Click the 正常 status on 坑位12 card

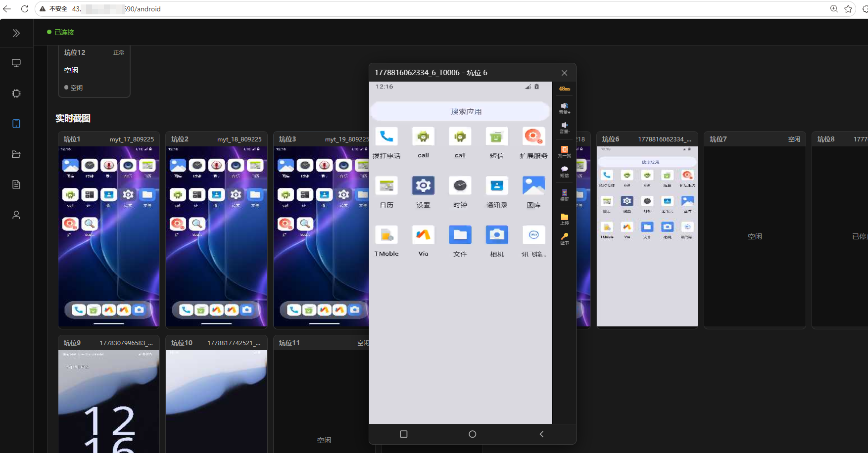point(119,52)
